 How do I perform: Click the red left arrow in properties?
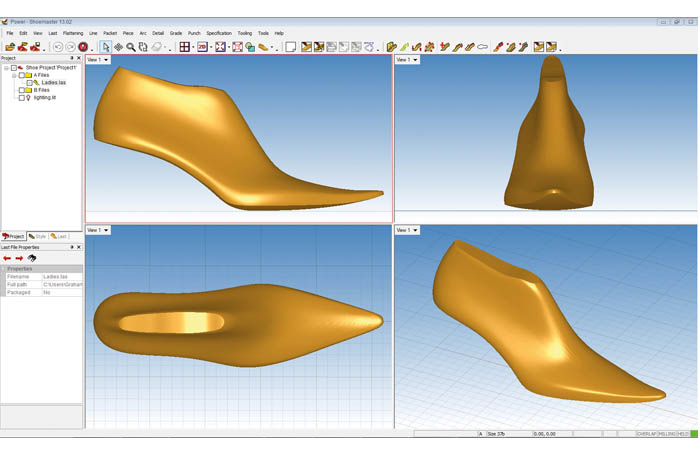pos(7,258)
